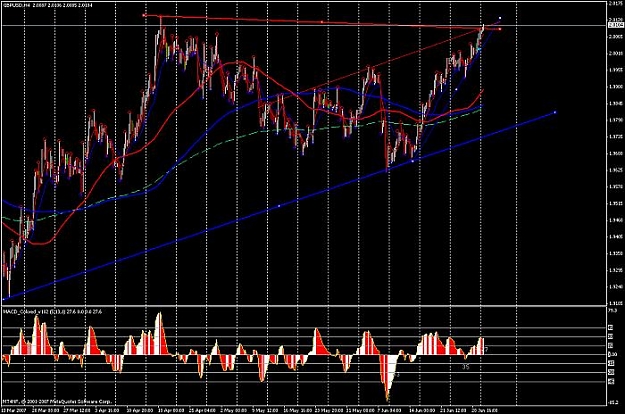
Task: Select lower handle of short steep blue trendline
Action: click(413, 161)
